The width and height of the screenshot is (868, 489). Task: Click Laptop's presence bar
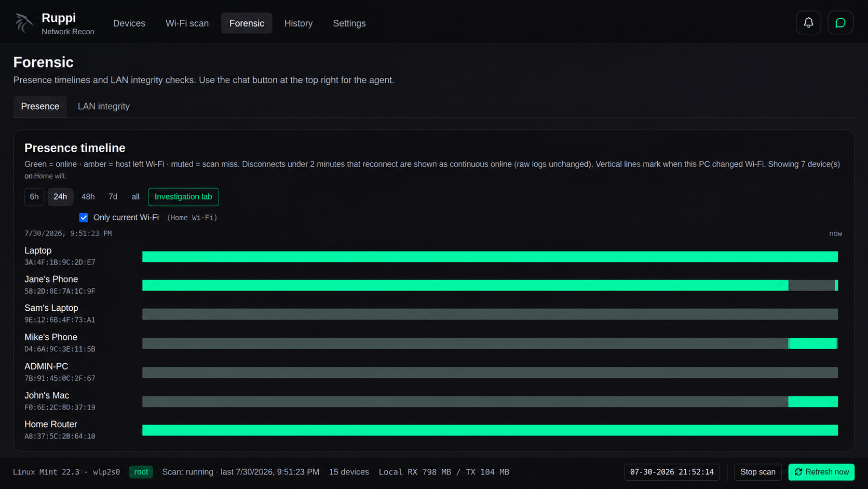click(490, 257)
